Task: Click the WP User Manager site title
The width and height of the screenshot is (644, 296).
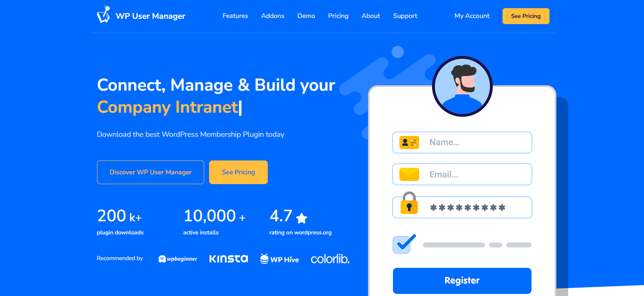Action: 150,16
